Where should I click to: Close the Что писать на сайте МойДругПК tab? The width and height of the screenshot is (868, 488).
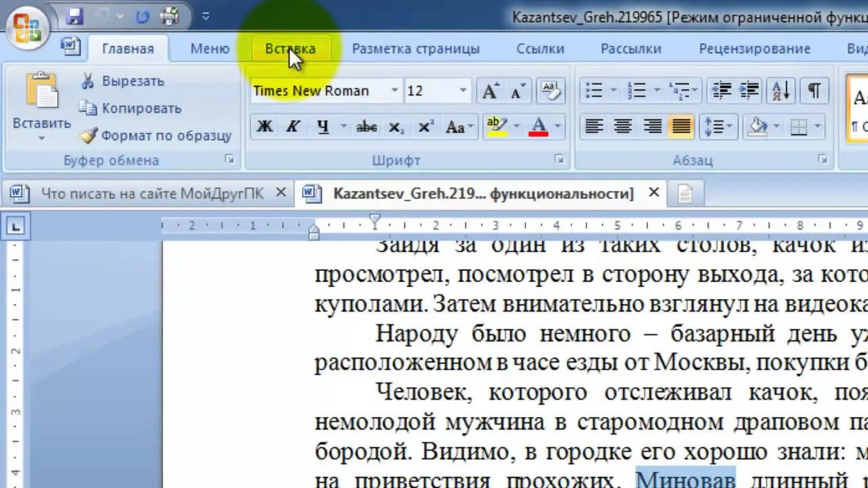pos(281,193)
